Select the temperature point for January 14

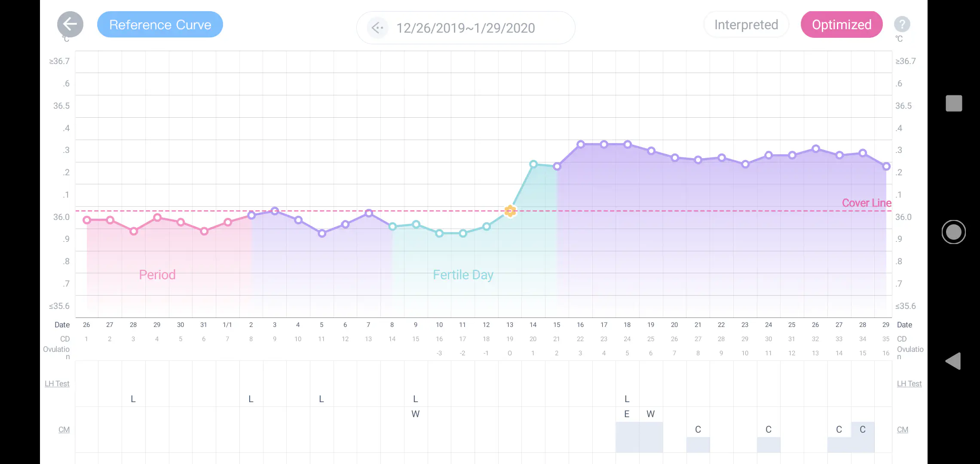533,164
